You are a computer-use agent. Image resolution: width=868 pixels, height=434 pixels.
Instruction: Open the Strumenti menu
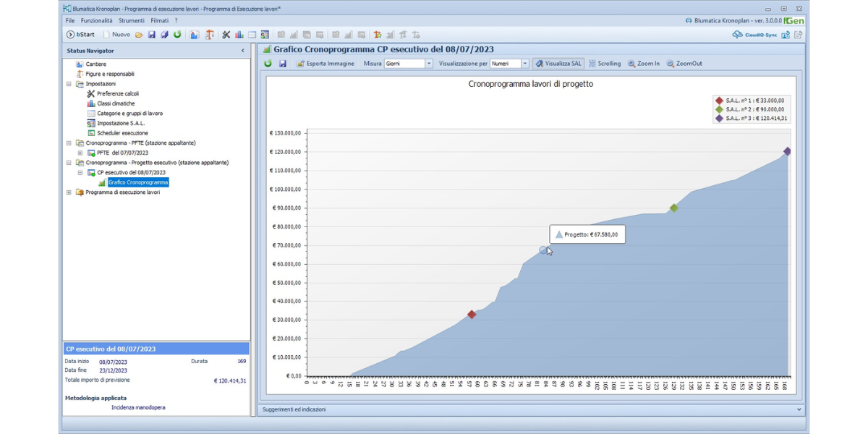point(132,21)
